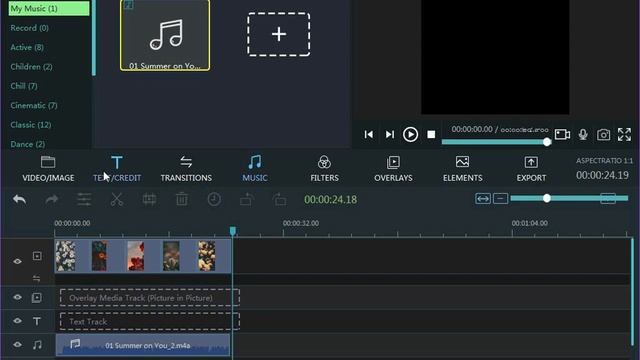Click the trash delete icon
The width and height of the screenshot is (640, 360).
click(182, 200)
